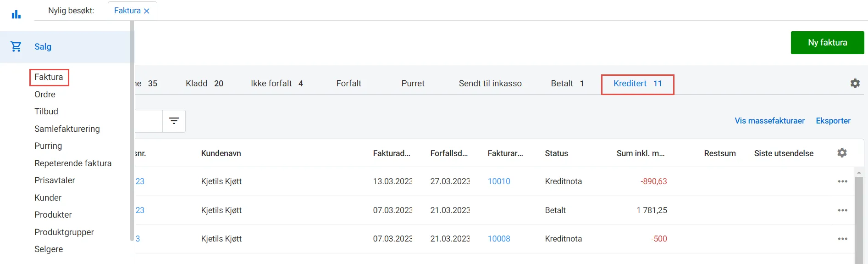Open Repeterende faktura menu item
This screenshot has height=264, width=868.
point(73,163)
